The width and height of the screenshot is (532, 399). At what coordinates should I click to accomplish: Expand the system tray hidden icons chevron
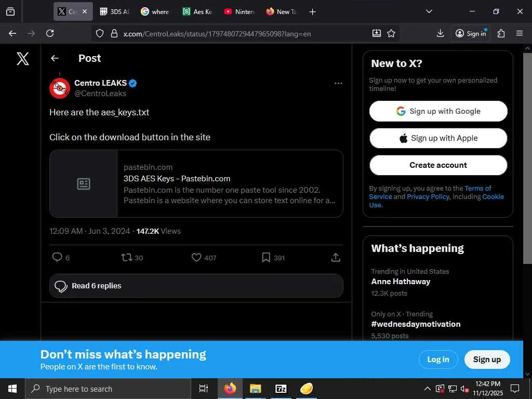pyautogui.click(x=428, y=389)
